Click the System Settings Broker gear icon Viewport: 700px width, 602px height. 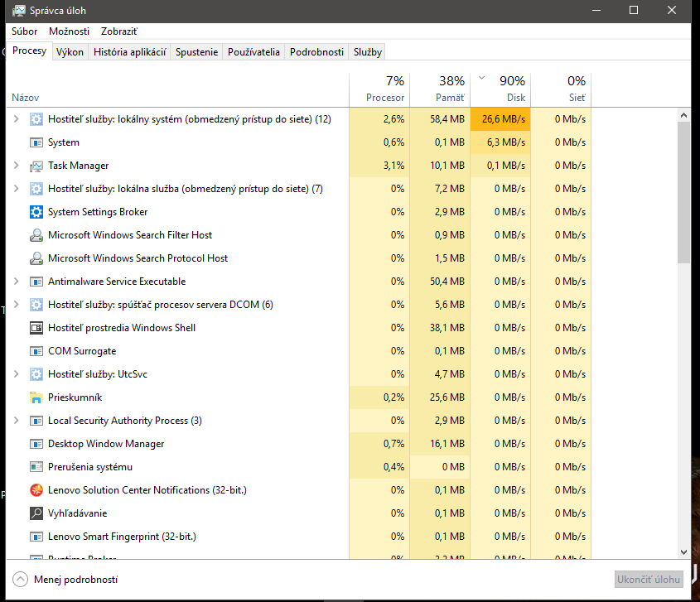[36, 212]
